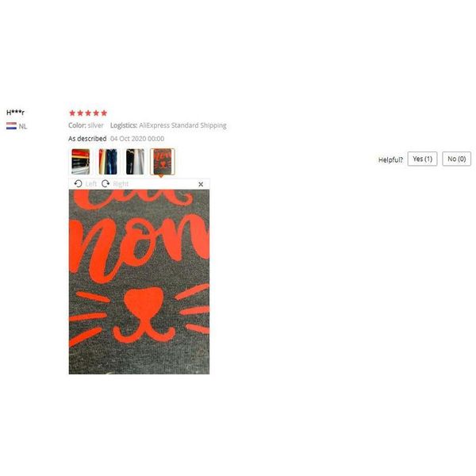Viewport: 476px width, 476px height.
Task: Click the rotate right arrow icon
Action: click(x=106, y=184)
